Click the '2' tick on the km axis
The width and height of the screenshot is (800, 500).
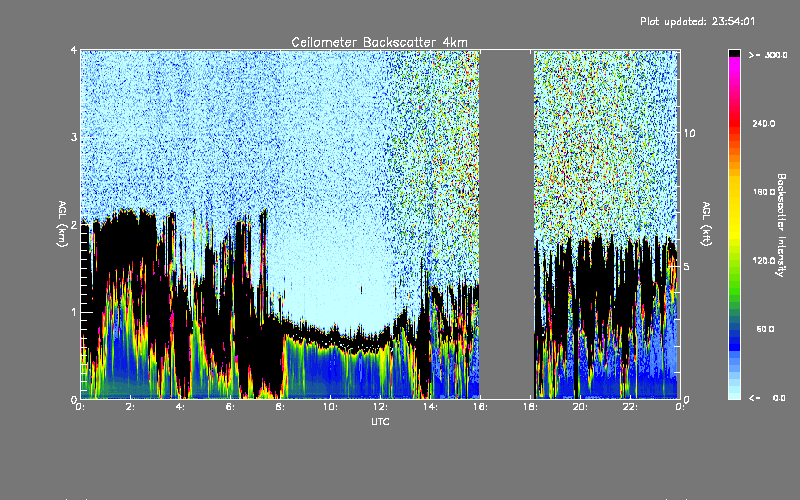(x=74, y=225)
